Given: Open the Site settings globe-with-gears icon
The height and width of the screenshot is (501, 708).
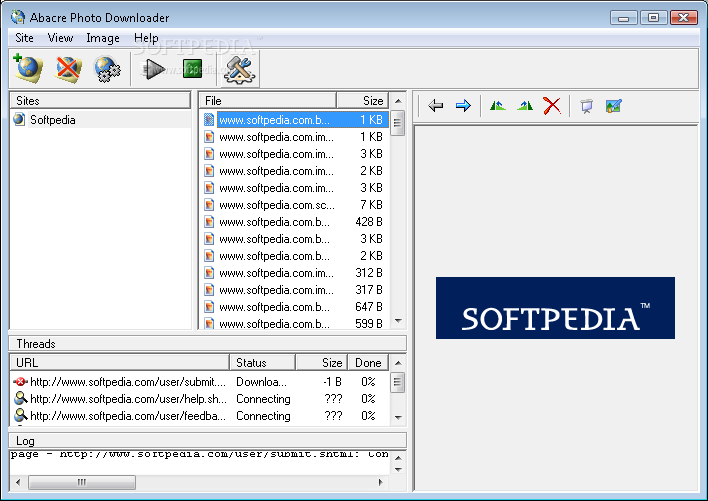Looking at the screenshot, I should point(107,69).
